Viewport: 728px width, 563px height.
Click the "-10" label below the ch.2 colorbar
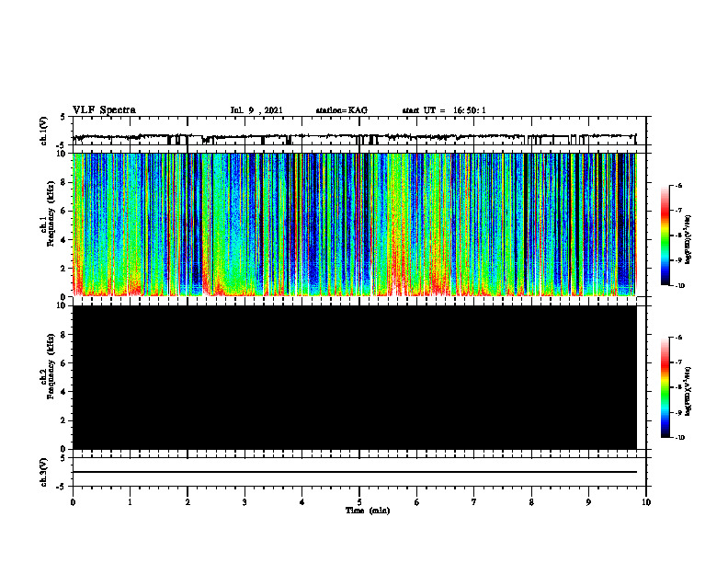679,437
